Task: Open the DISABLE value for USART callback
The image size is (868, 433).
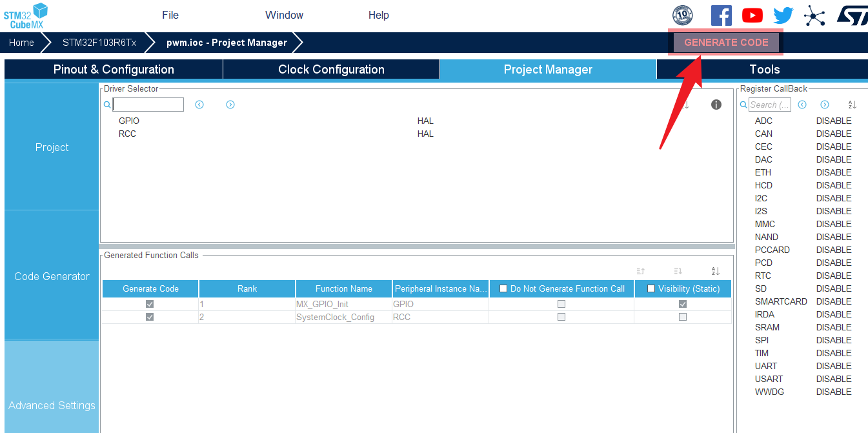Action: [834, 379]
